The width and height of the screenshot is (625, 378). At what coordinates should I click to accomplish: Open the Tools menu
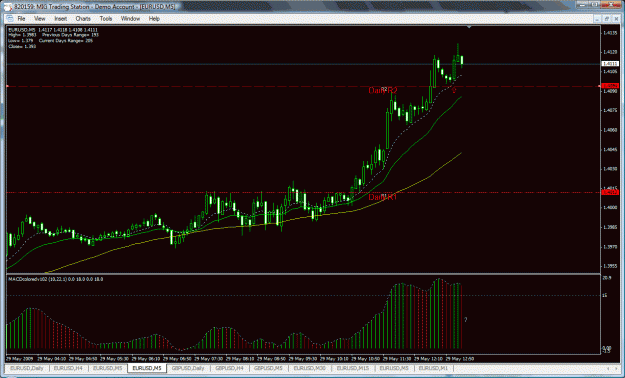coord(106,19)
